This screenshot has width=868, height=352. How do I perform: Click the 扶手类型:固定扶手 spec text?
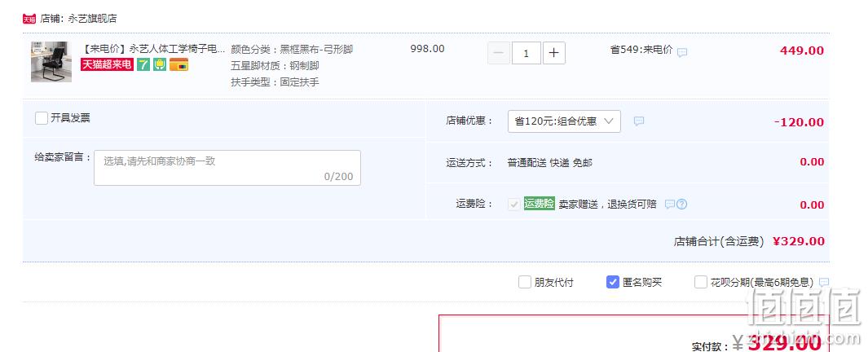pyautogui.click(x=275, y=82)
